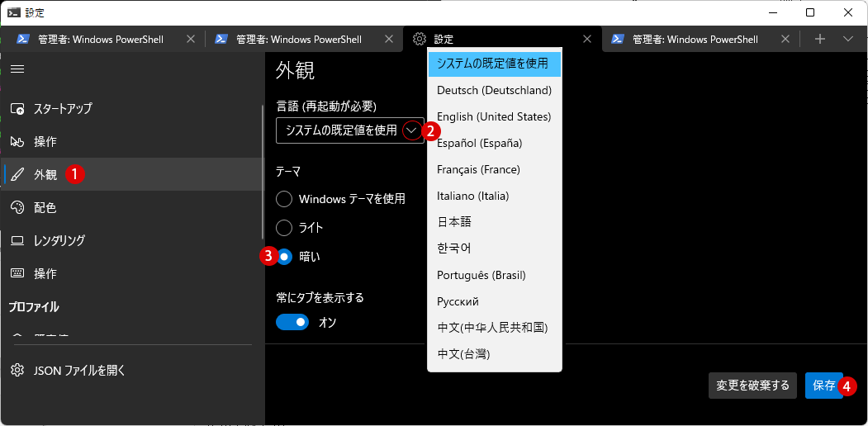
Task: Open the スタートアップ settings page
Action: pyautogui.click(x=132, y=108)
